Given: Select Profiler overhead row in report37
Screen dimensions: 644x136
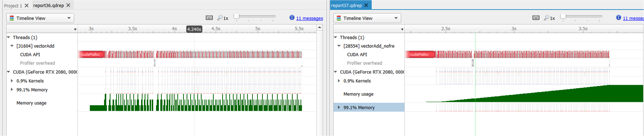Looking at the screenshot, I should (364, 63).
